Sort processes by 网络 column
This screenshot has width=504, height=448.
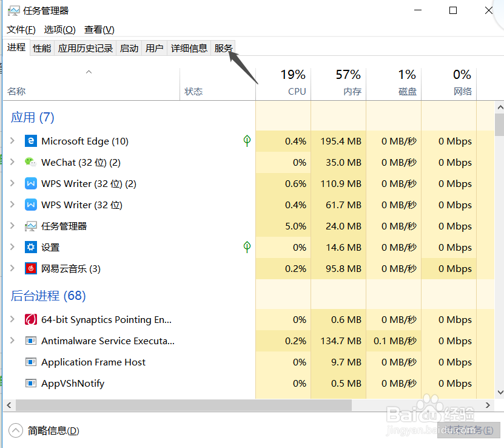coord(449,84)
